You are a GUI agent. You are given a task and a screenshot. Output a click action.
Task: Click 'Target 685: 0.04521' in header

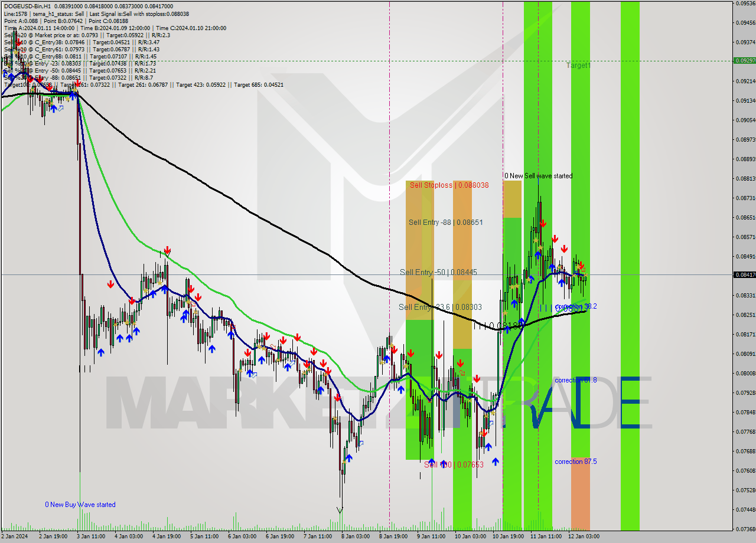259,84
